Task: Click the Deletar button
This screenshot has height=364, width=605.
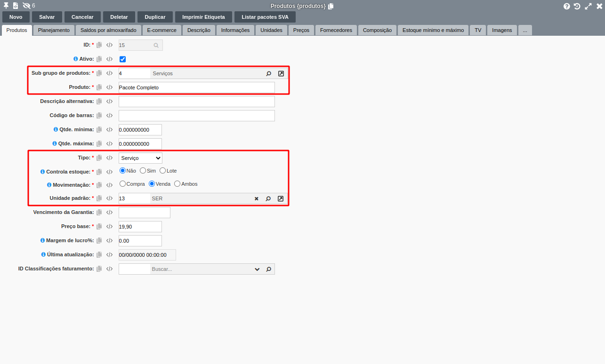Action: [119, 17]
